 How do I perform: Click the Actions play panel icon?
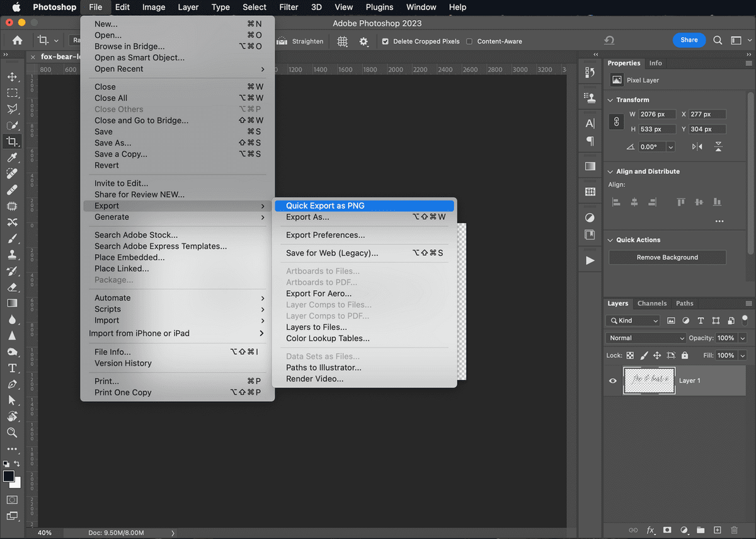tap(590, 260)
